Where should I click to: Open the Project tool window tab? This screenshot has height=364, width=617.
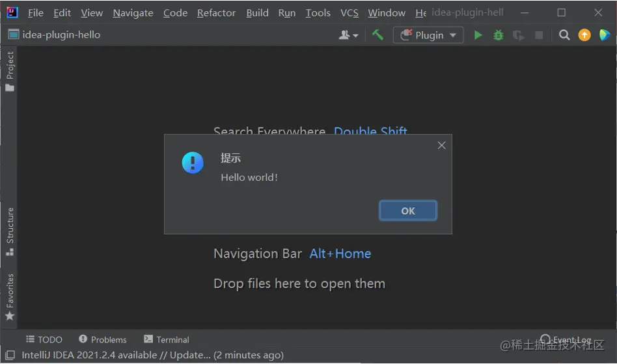pos(10,71)
